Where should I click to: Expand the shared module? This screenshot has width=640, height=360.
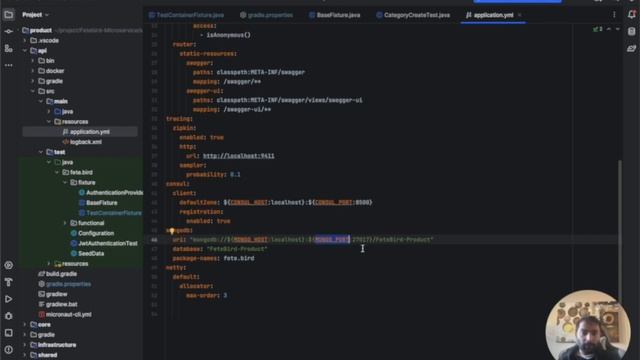click(x=25, y=355)
